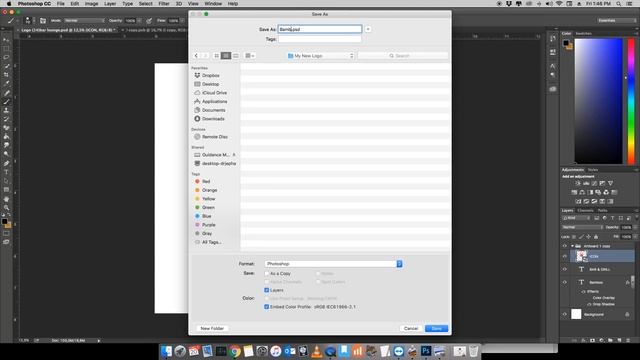This screenshot has height=360, width=640.
Task: Select the Hand tool
Action: point(6,199)
